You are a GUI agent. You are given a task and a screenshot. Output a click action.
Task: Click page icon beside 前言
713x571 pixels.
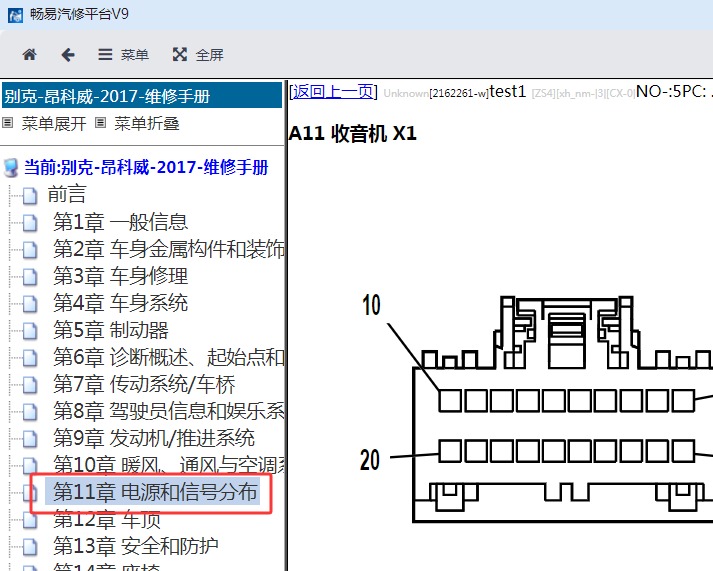(x=30, y=196)
